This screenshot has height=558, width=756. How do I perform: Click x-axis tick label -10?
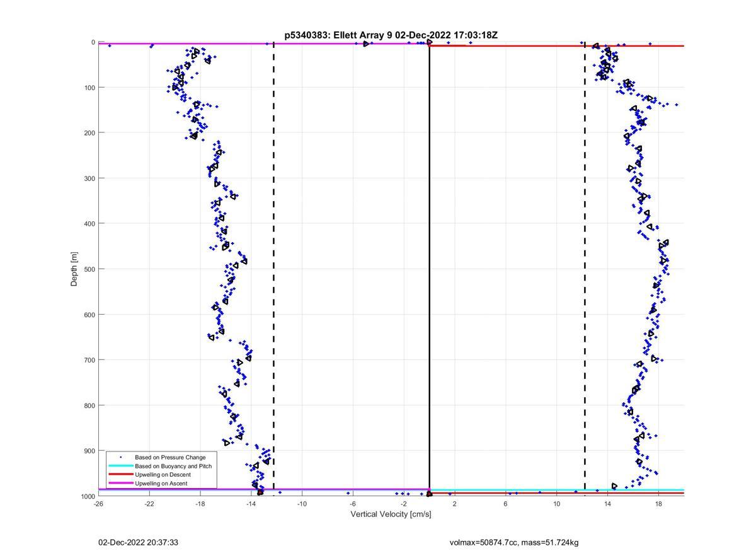[x=302, y=504]
